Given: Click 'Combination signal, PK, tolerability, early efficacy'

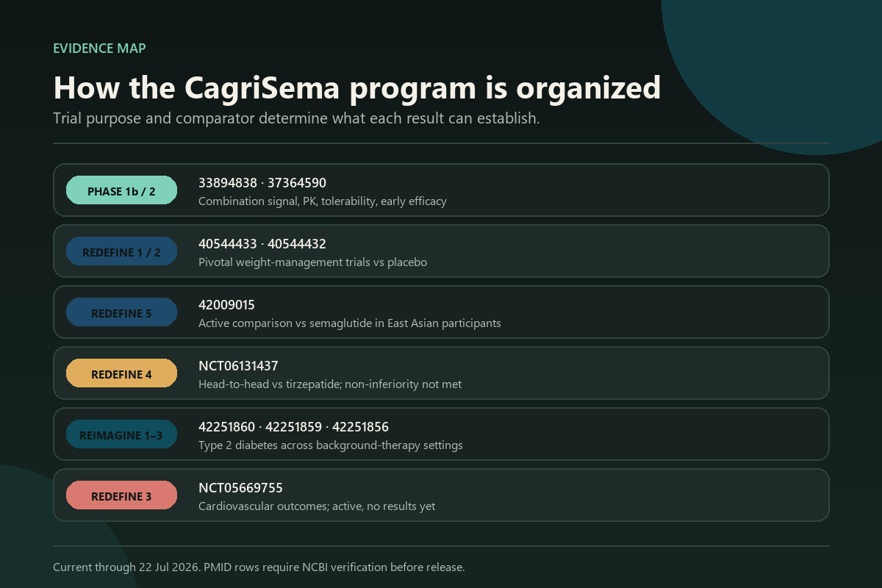Looking at the screenshot, I should click(323, 201).
